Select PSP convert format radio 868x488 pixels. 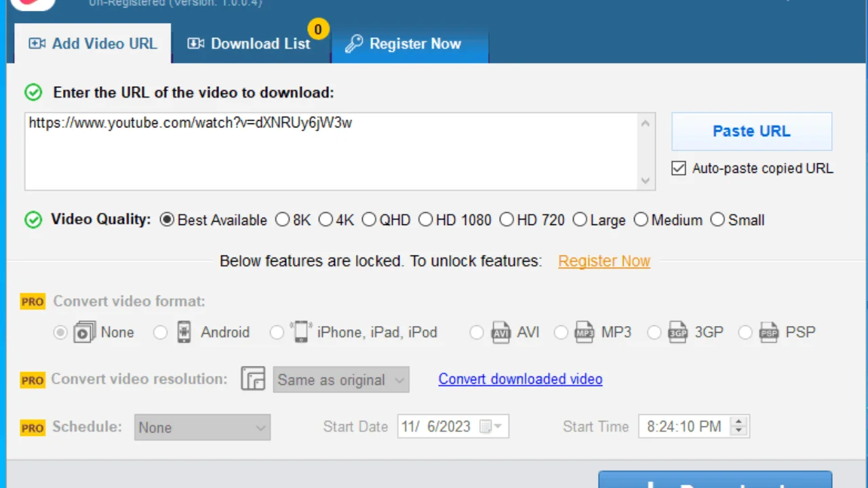click(745, 333)
